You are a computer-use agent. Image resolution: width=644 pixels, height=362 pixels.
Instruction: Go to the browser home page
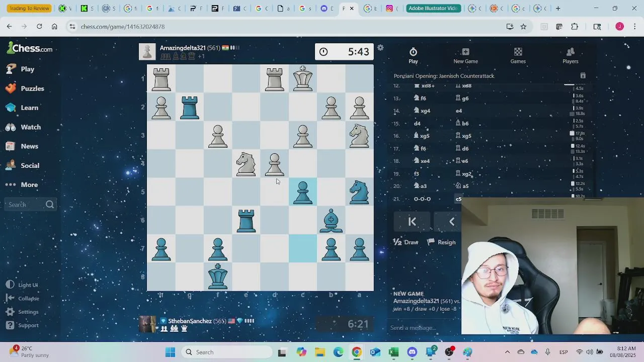pos(54,26)
